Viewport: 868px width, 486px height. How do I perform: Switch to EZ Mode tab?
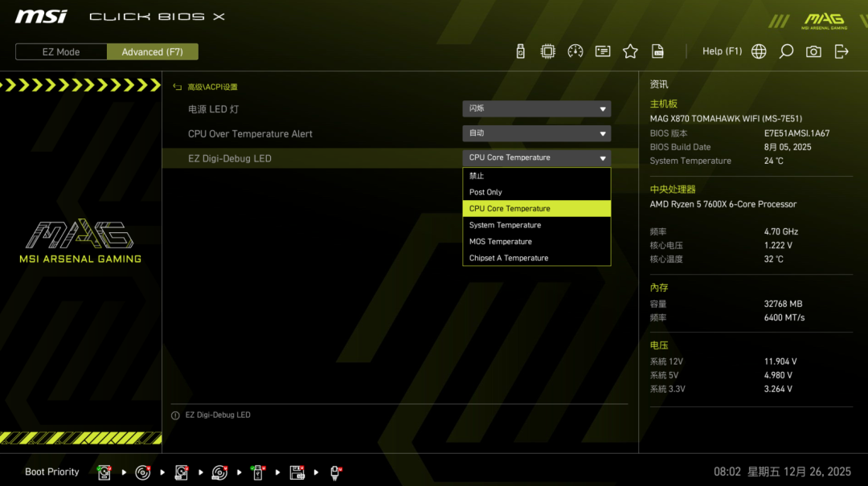tap(61, 52)
